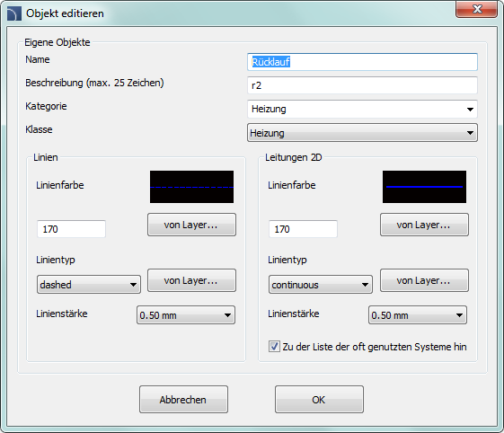Image resolution: width=504 pixels, height=433 pixels.
Task: Expand the Linienstärke dropdown under Linien
Action: tap(186, 315)
